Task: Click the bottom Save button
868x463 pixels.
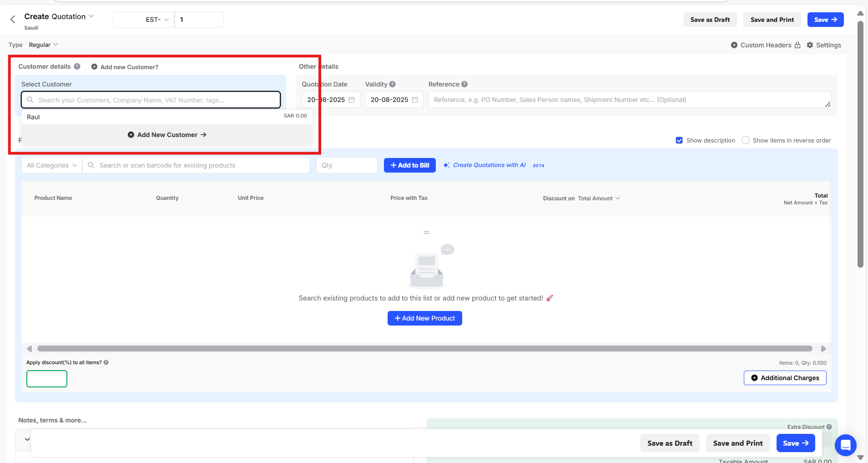Action: click(x=796, y=443)
